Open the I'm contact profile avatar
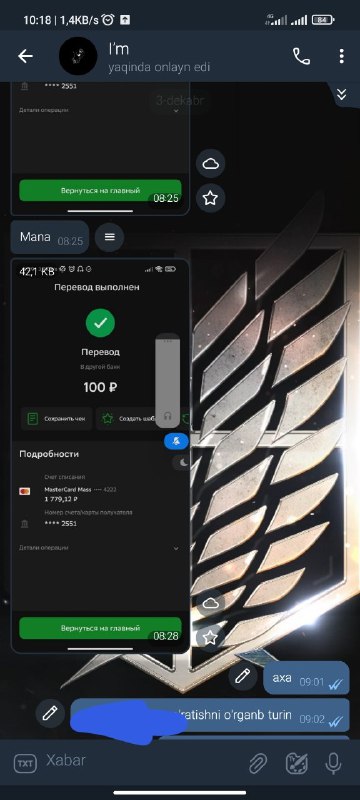 click(x=79, y=56)
